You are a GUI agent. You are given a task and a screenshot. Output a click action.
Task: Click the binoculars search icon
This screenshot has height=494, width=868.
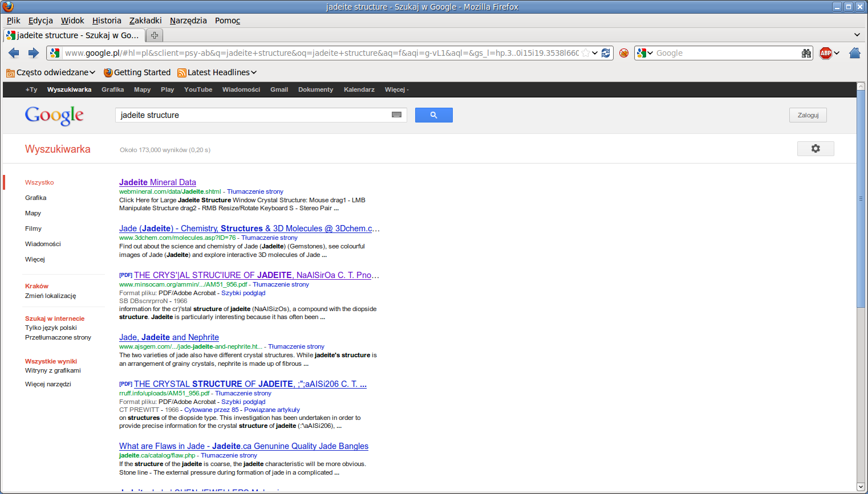(806, 53)
